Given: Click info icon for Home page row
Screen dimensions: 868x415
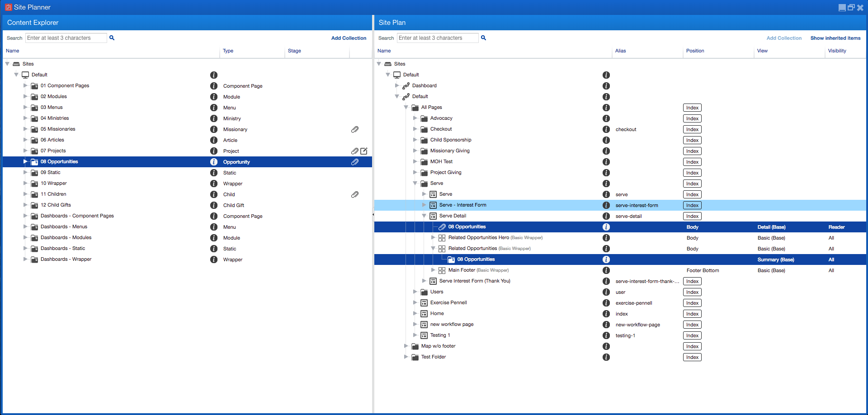Looking at the screenshot, I should pyautogui.click(x=606, y=314).
